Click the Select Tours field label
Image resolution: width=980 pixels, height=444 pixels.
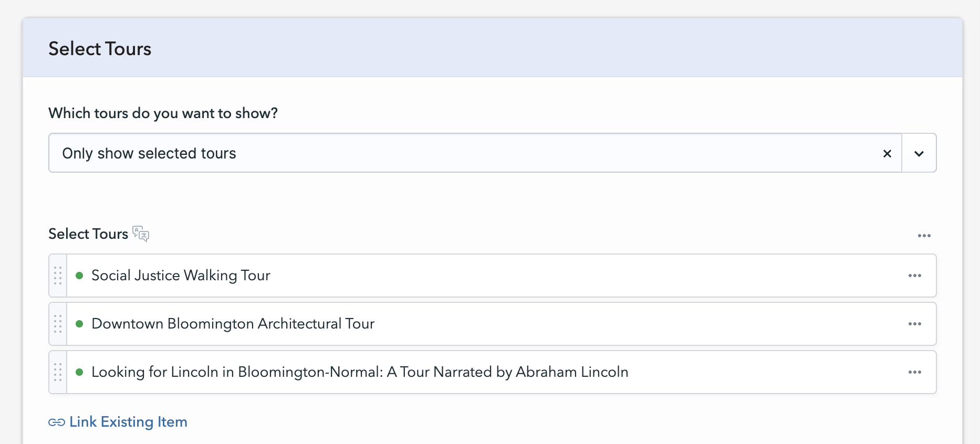(x=88, y=234)
